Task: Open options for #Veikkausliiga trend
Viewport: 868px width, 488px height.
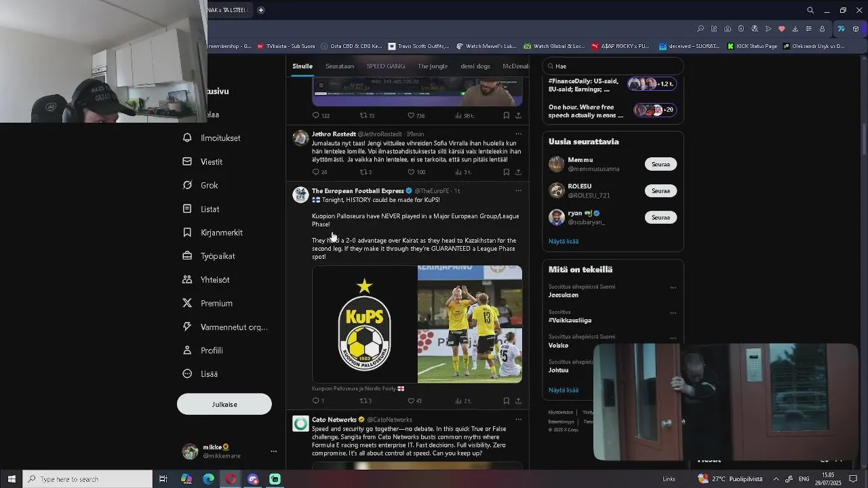Action: point(673,313)
